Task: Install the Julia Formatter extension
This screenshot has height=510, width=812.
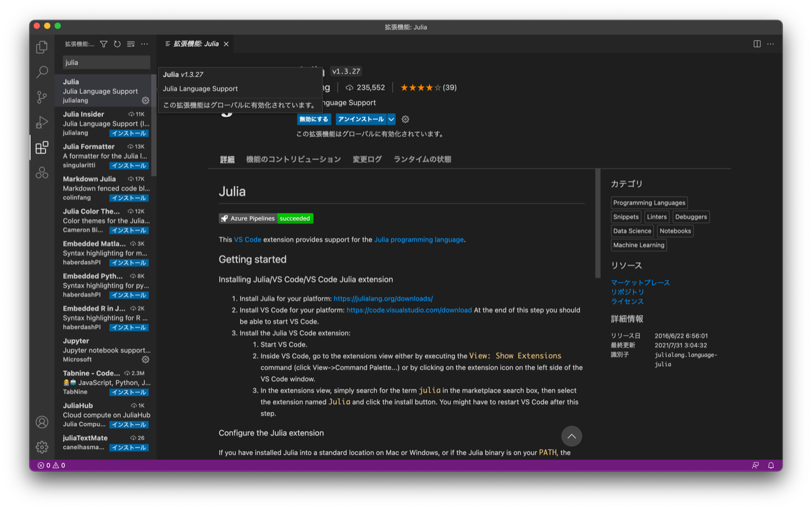Action: [x=129, y=166]
